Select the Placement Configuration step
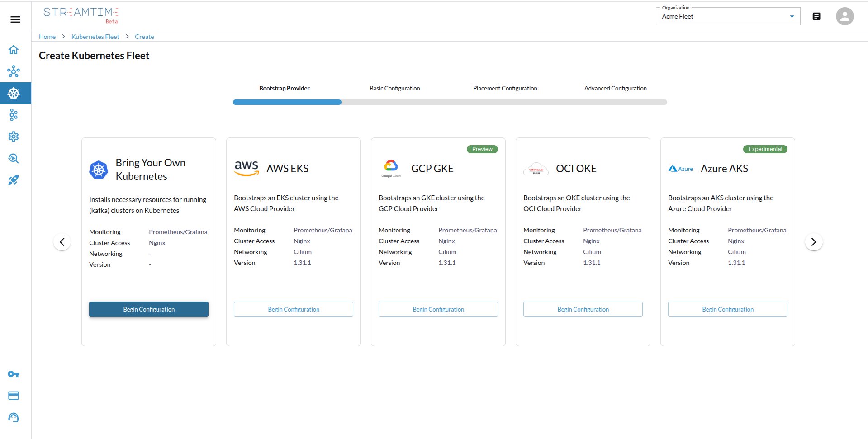 tap(505, 88)
